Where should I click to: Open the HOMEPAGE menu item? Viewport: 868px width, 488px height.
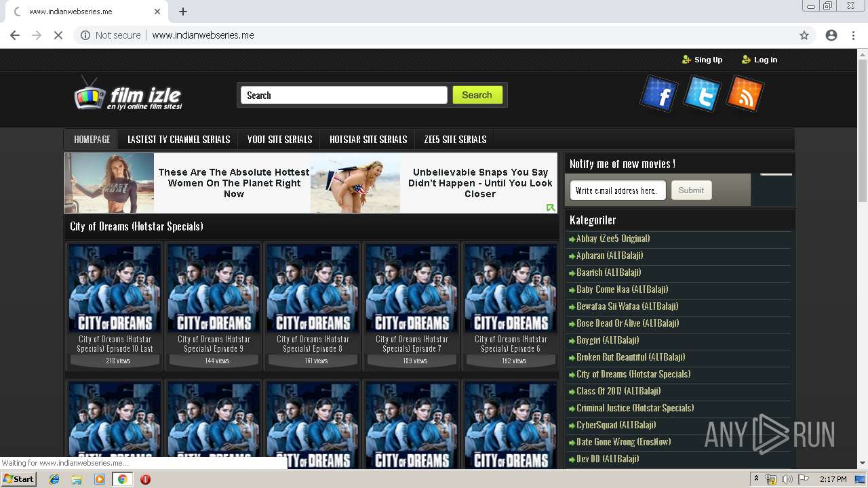tap(92, 139)
